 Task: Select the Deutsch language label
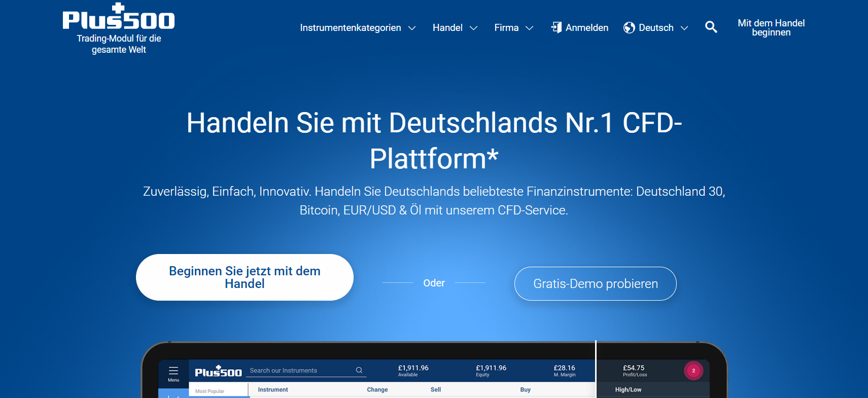click(x=656, y=28)
